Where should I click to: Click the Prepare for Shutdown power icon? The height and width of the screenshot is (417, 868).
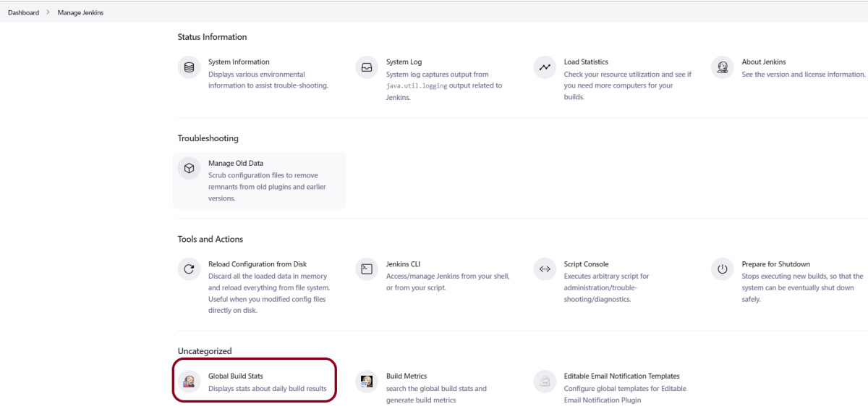point(722,269)
